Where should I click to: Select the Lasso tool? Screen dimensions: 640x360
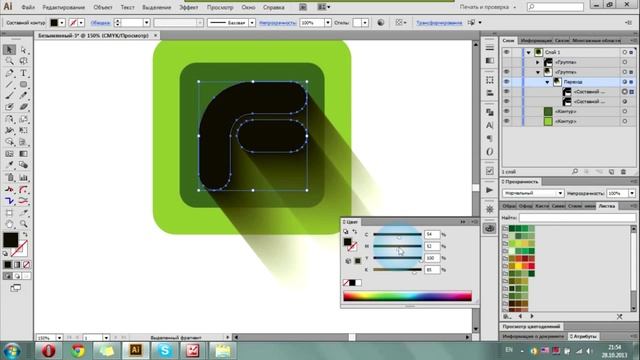23,61
